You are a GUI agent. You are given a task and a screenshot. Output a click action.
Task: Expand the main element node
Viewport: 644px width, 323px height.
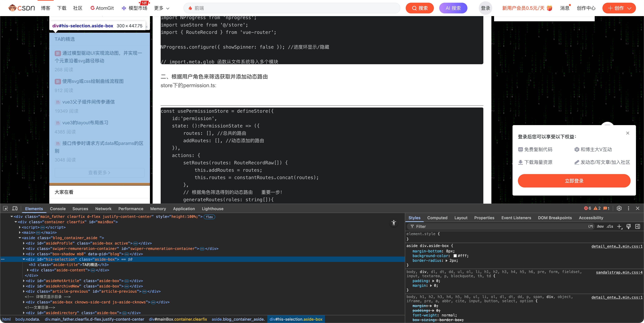[20, 233]
